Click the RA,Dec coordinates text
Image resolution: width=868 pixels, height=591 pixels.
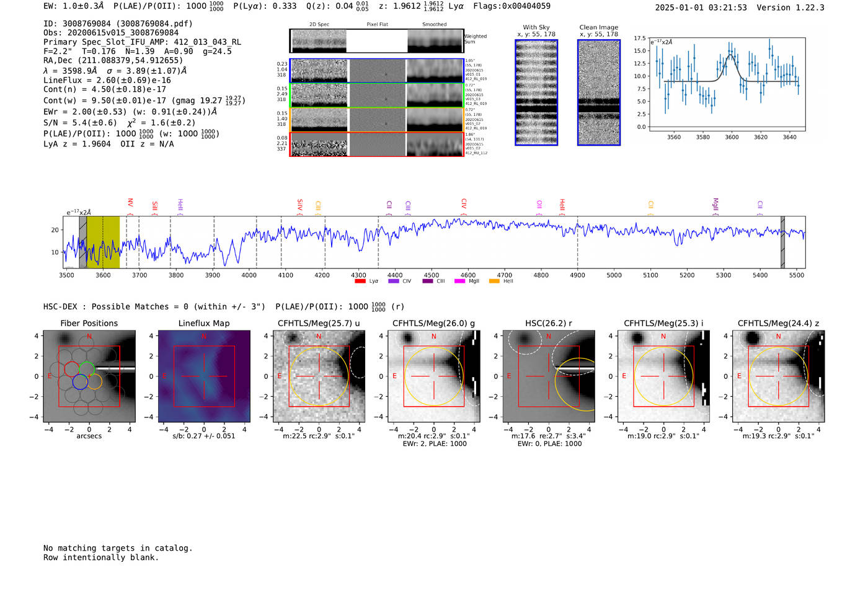(113, 61)
